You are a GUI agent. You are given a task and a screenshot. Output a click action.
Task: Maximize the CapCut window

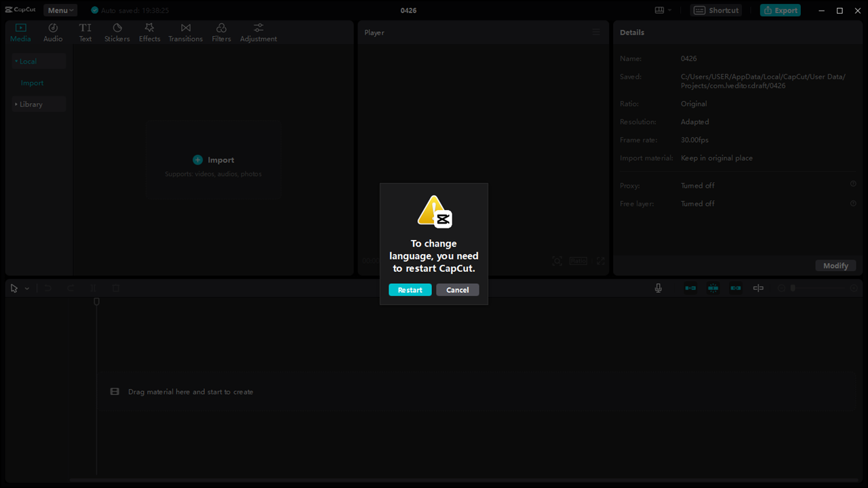pos(840,10)
